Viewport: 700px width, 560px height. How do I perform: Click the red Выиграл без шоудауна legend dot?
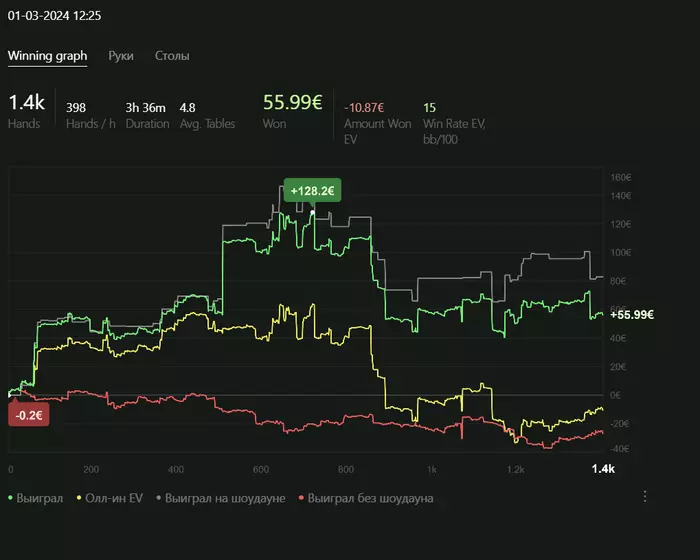tap(300, 497)
